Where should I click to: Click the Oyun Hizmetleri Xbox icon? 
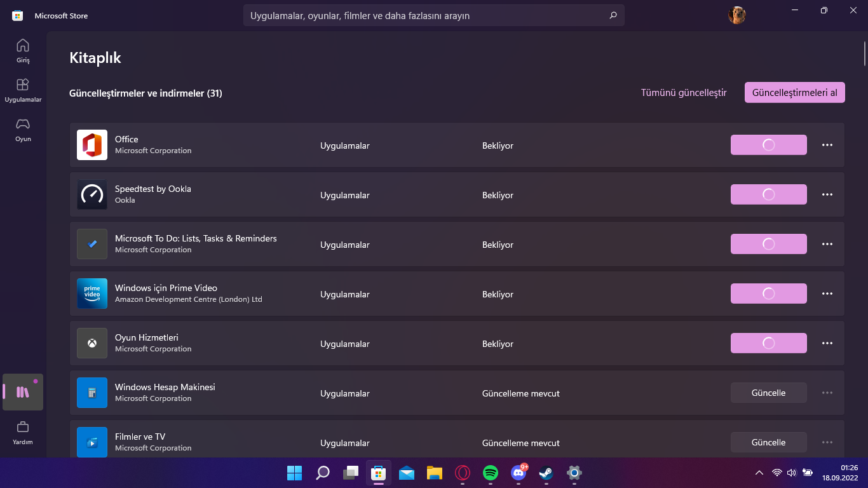92,343
